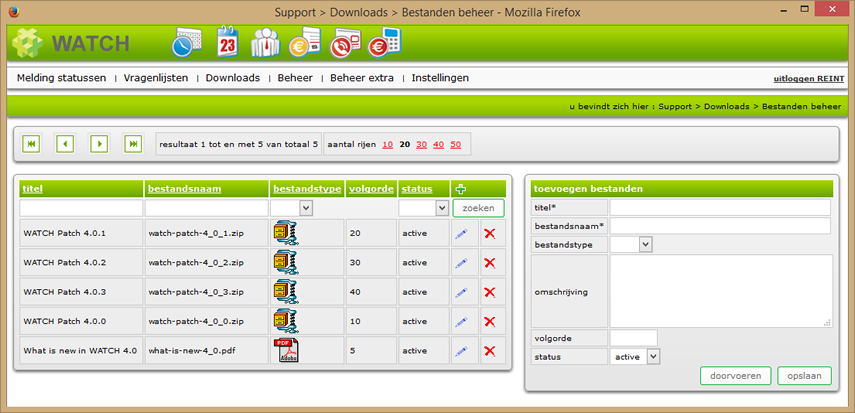This screenshot has width=855, height=413.
Task: Set row count to 50
Action: (455, 145)
